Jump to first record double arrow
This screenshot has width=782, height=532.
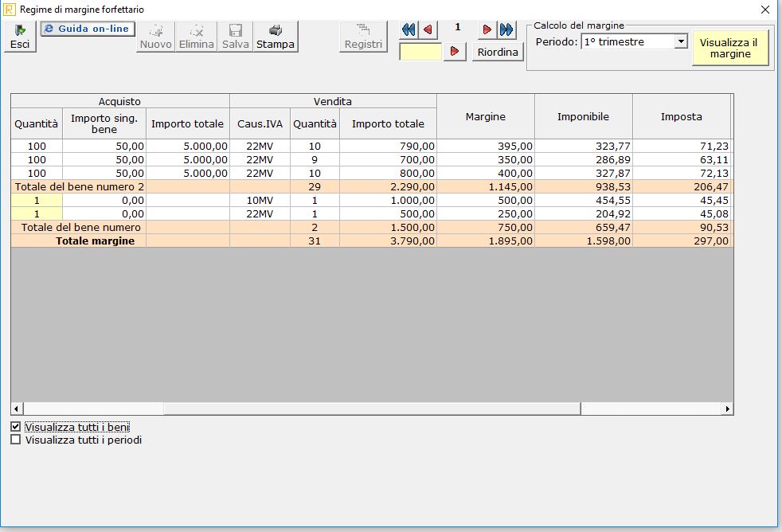coord(409,29)
